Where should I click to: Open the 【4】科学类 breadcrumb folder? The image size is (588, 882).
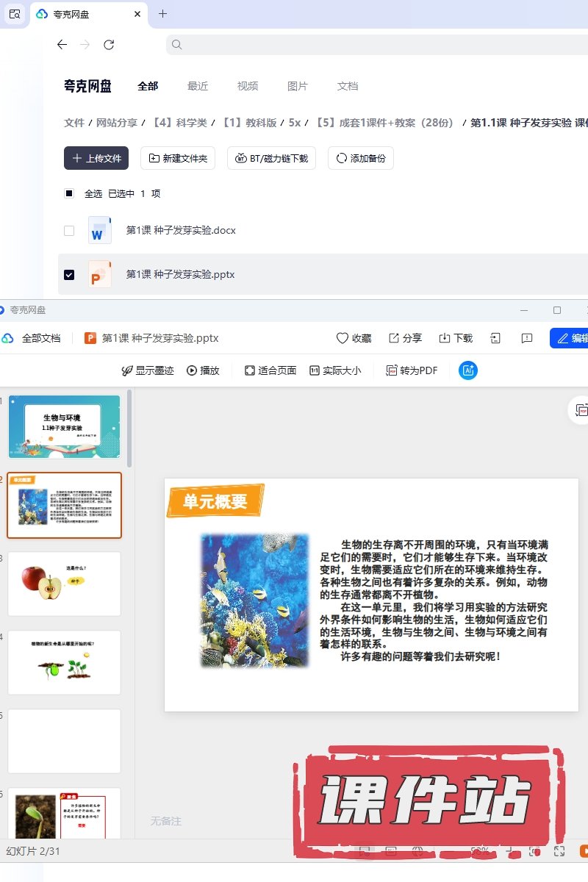tap(179, 123)
